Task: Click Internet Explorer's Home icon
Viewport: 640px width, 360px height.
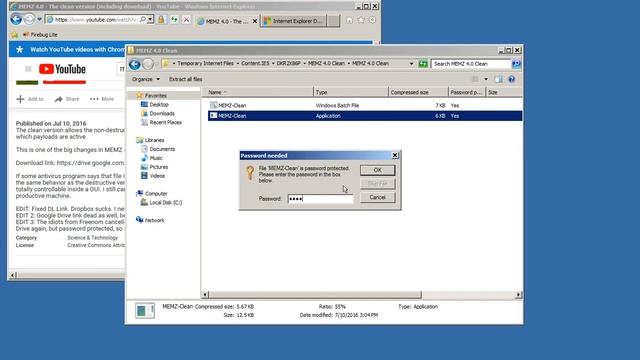Action: 349,20
